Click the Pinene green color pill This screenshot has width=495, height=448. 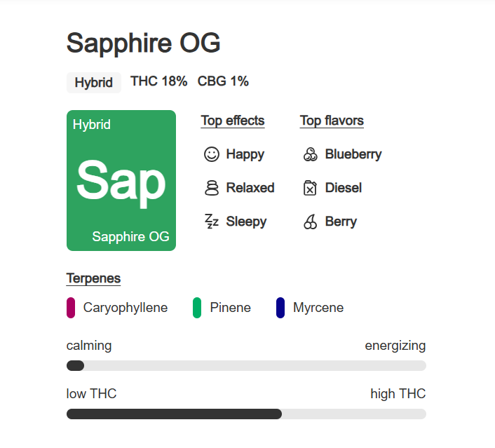coord(197,308)
